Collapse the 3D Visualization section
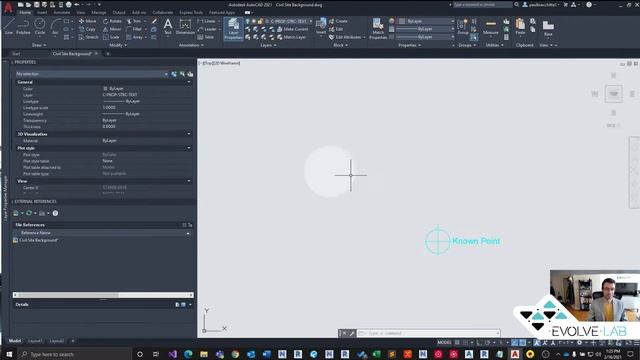 pyautogui.click(x=189, y=134)
